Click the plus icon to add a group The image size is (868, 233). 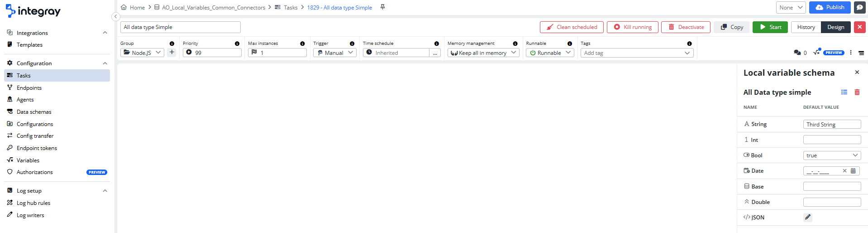point(172,53)
